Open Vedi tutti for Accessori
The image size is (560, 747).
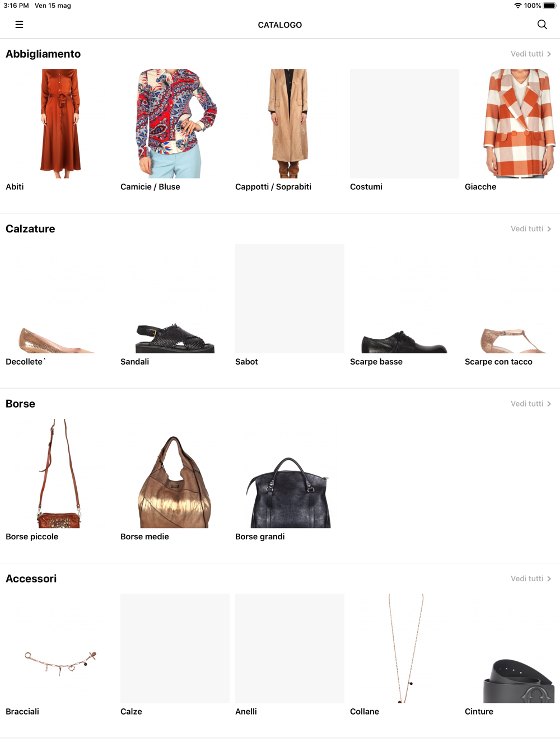(531, 578)
